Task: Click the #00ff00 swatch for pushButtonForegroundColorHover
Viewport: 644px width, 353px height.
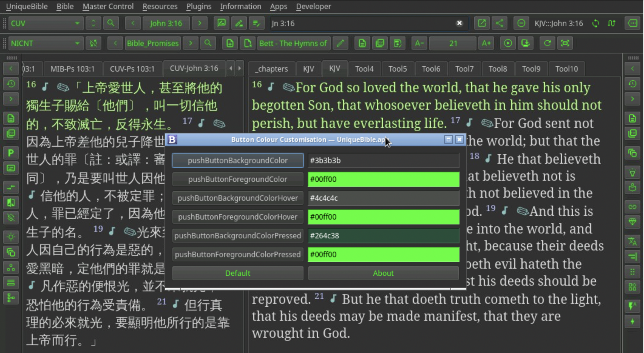Action: click(383, 217)
